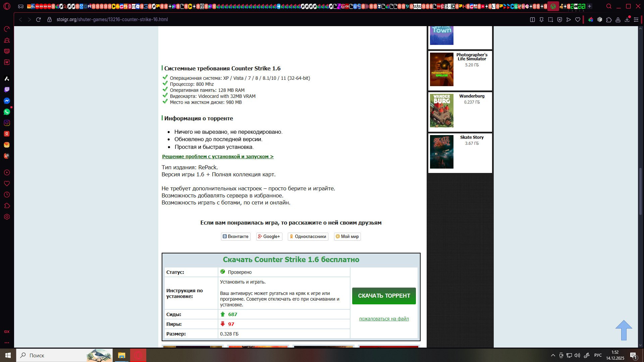Toggle split screen view icon

(532, 20)
